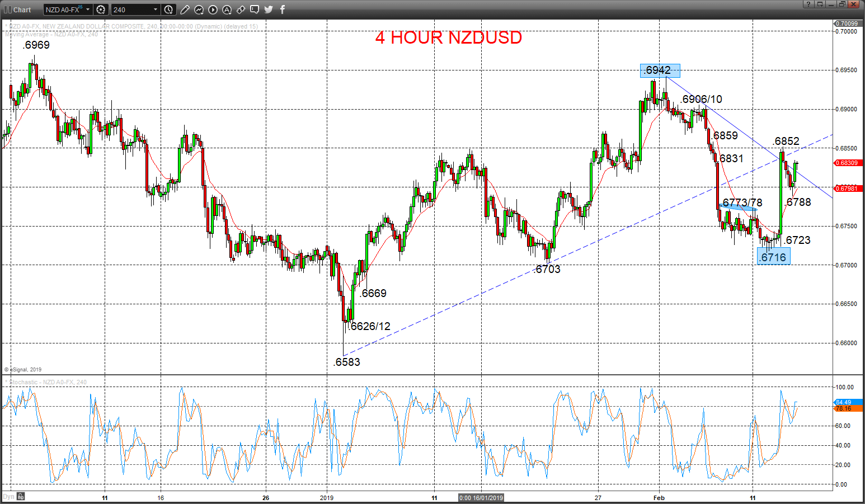Select the .6703 annotation text

pyautogui.click(x=547, y=269)
